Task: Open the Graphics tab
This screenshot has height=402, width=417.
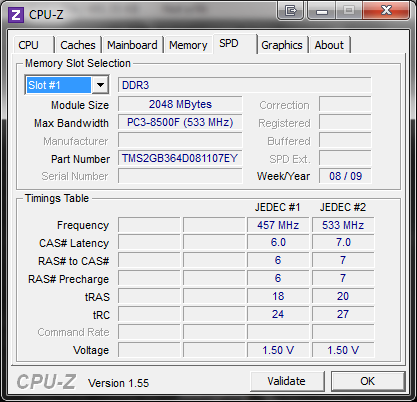Action: point(282,45)
